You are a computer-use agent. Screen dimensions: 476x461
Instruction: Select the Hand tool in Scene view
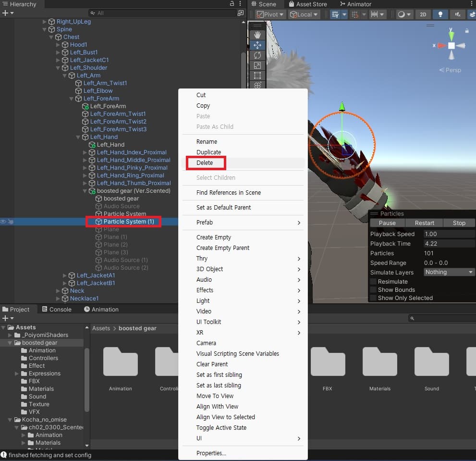coord(257,35)
